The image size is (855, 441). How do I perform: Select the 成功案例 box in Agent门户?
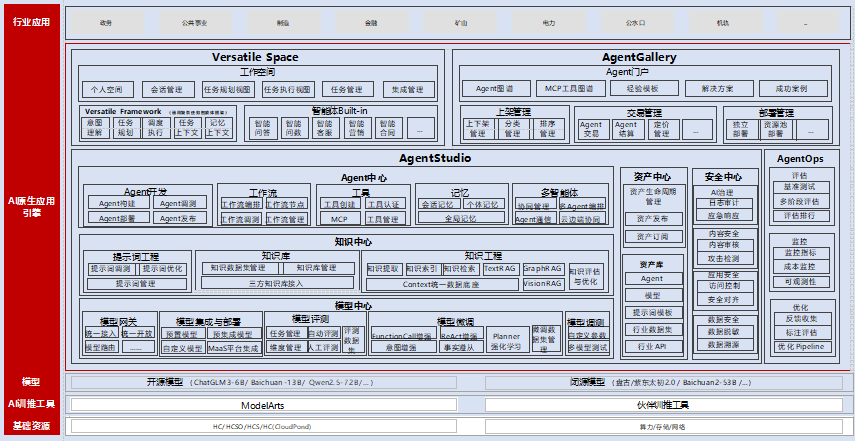pyautogui.click(x=787, y=88)
